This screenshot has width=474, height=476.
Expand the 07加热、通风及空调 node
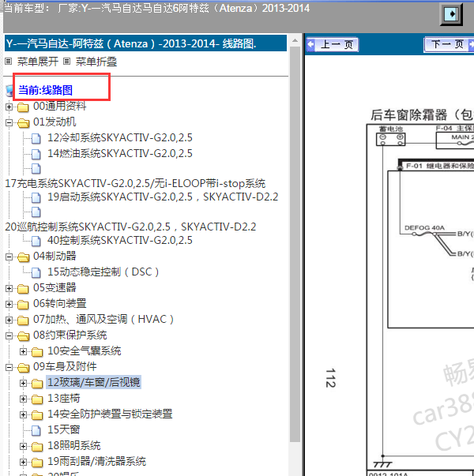[x=9, y=320]
